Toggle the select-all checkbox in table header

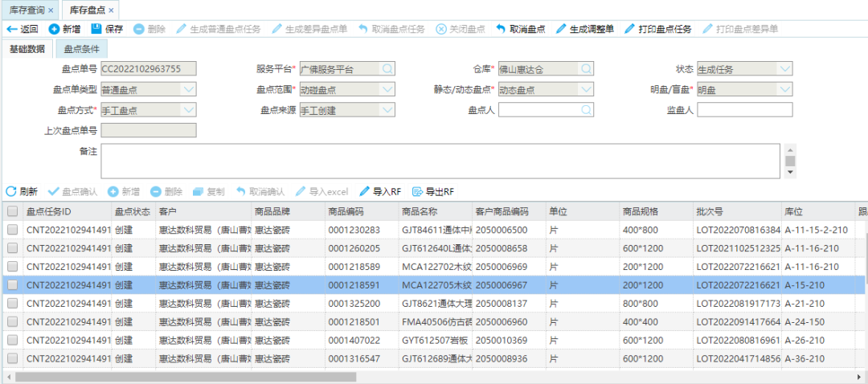point(12,211)
